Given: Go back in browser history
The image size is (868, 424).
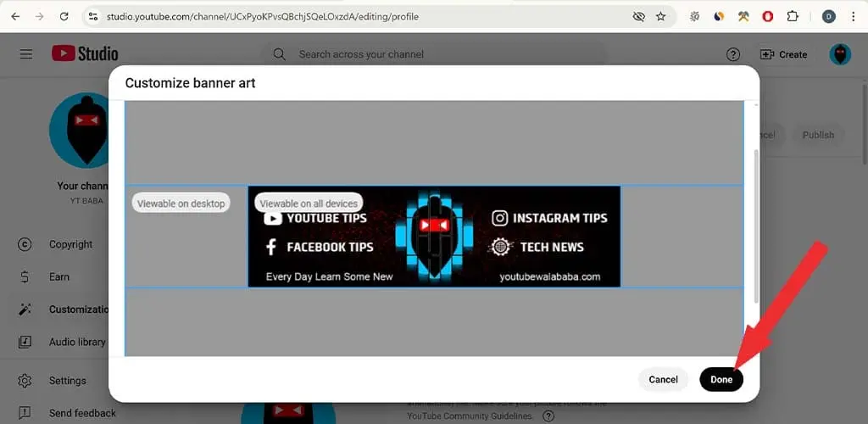Looking at the screenshot, I should (15, 17).
